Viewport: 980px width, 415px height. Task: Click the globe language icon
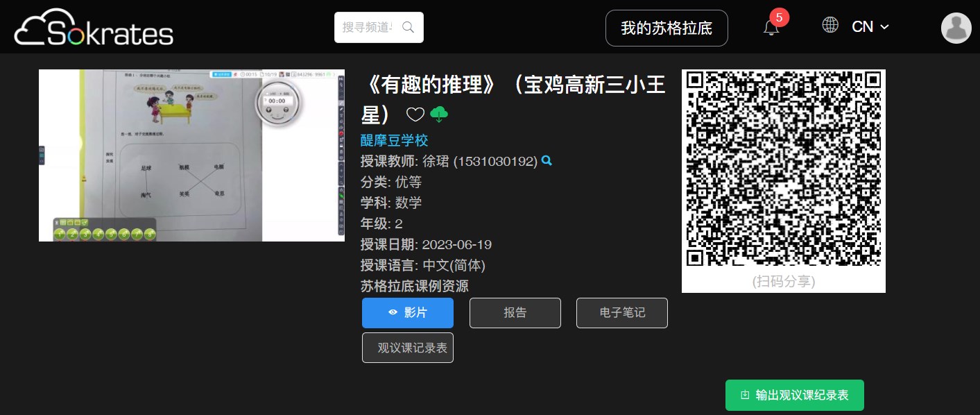830,25
